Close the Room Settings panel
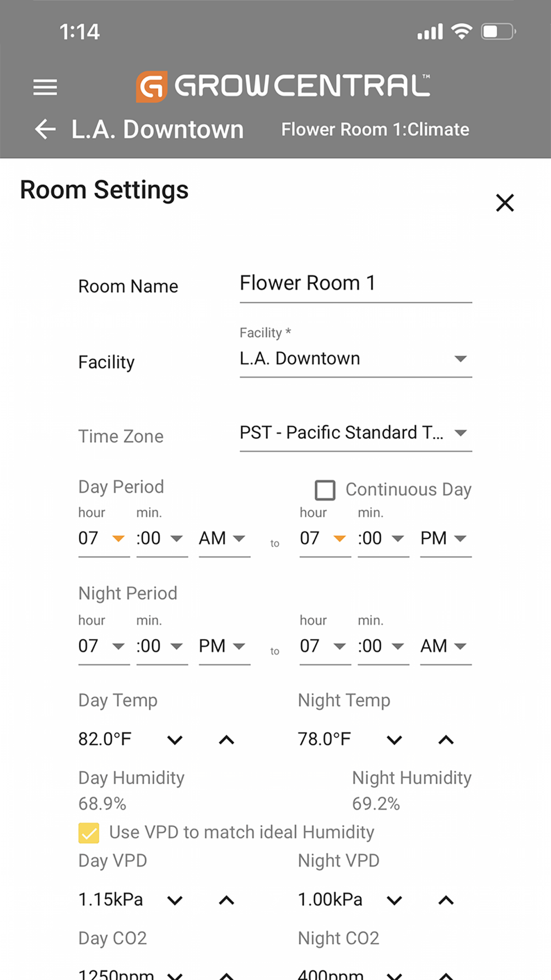This screenshot has width=551, height=980. (x=505, y=203)
